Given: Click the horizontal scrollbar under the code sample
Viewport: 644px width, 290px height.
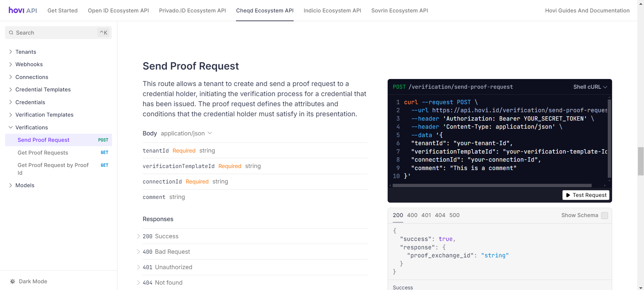Looking at the screenshot, I should 492,185.
